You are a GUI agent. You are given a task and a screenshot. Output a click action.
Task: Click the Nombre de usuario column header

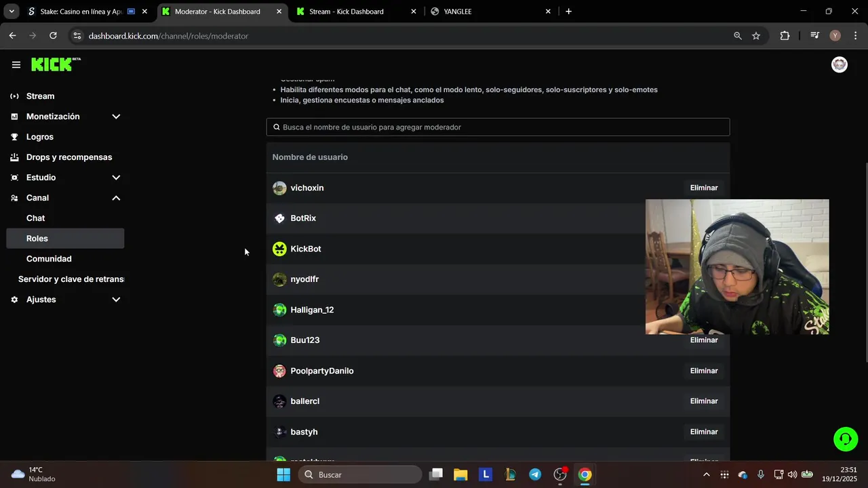[310, 157]
